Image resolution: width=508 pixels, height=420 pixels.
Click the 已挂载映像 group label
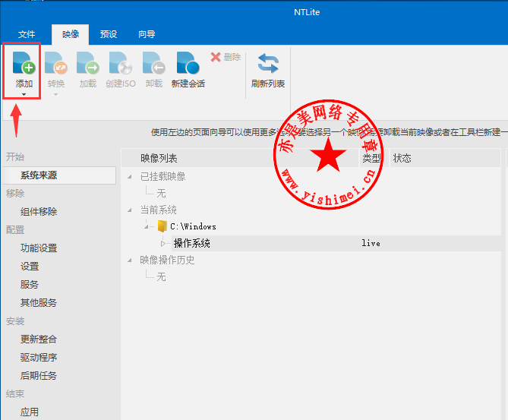[x=162, y=177]
